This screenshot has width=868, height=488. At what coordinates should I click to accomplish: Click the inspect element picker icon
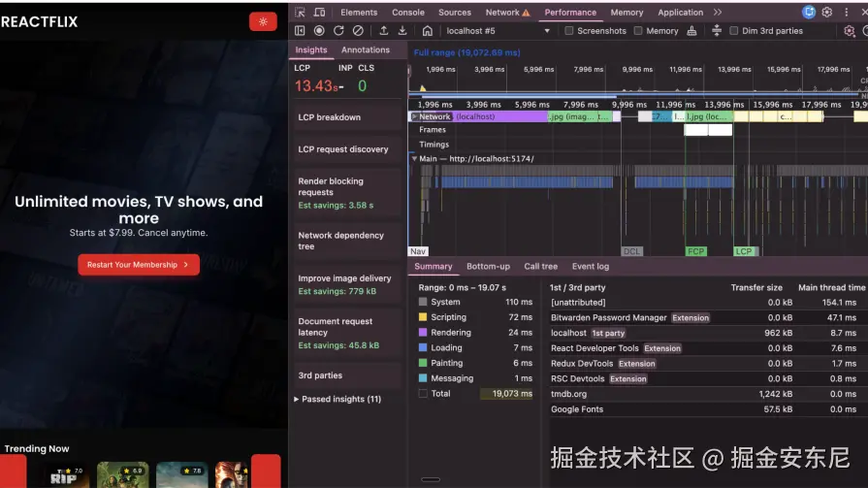pyautogui.click(x=300, y=13)
